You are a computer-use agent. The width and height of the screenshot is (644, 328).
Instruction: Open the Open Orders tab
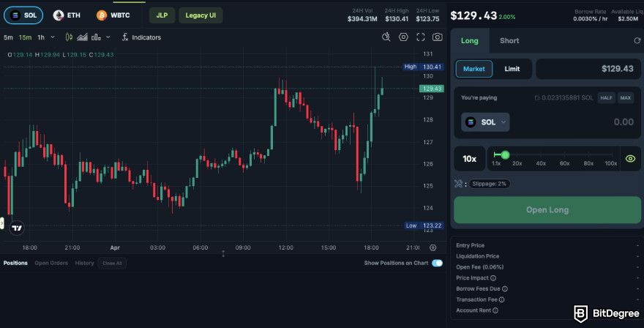click(x=51, y=263)
